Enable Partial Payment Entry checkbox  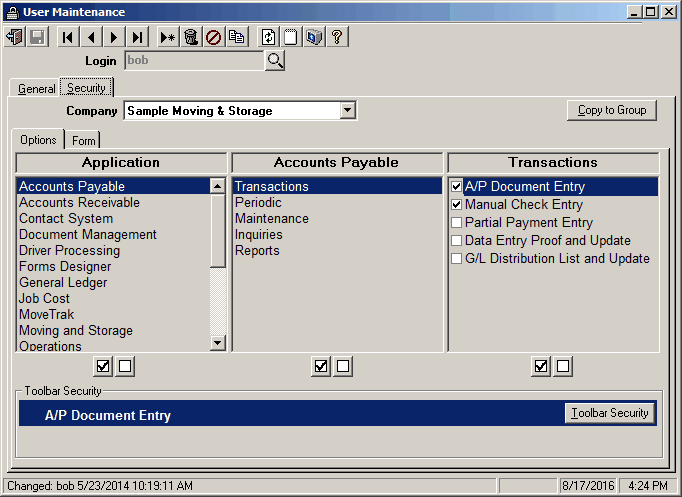(x=456, y=223)
